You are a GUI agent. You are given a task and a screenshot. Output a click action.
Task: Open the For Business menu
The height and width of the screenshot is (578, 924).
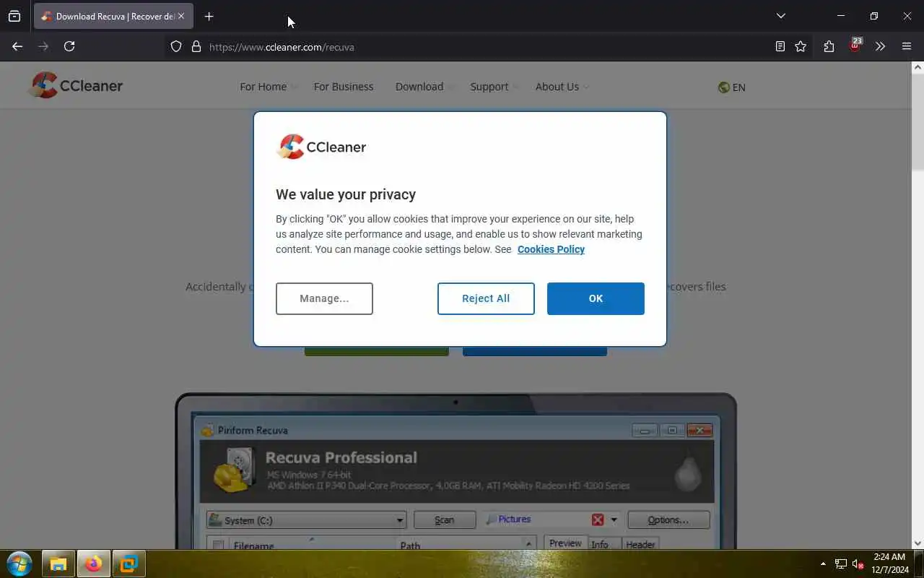coord(344,87)
